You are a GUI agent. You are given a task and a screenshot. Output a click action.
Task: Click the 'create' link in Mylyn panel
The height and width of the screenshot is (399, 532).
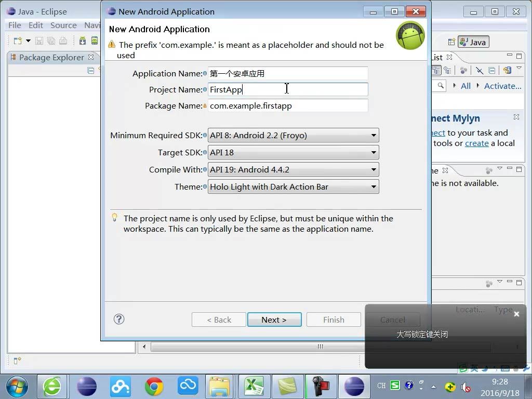tap(477, 143)
